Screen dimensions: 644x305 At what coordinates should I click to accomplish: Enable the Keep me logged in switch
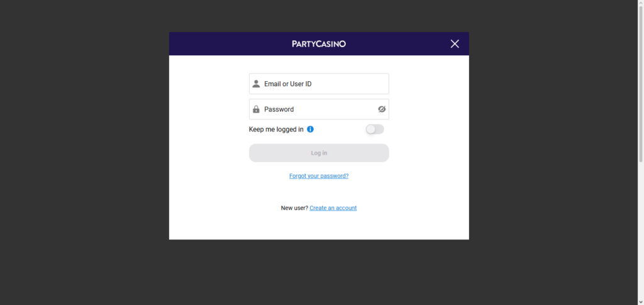click(374, 130)
